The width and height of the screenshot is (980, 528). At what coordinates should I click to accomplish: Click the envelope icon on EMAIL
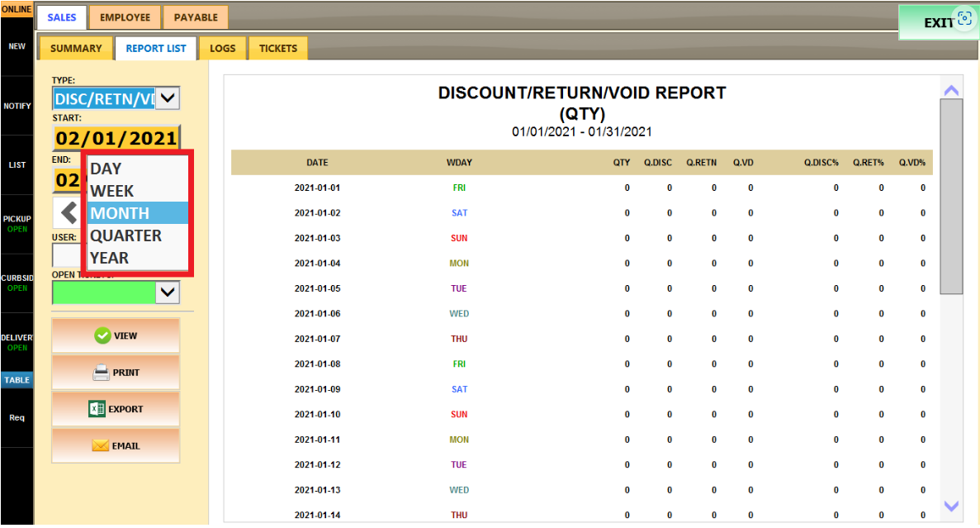tap(100, 446)
